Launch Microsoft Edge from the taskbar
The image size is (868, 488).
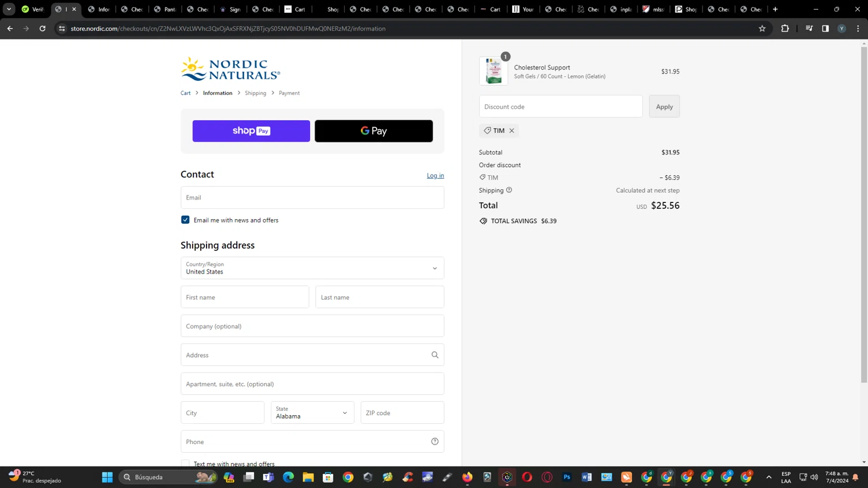click(288, 477)
